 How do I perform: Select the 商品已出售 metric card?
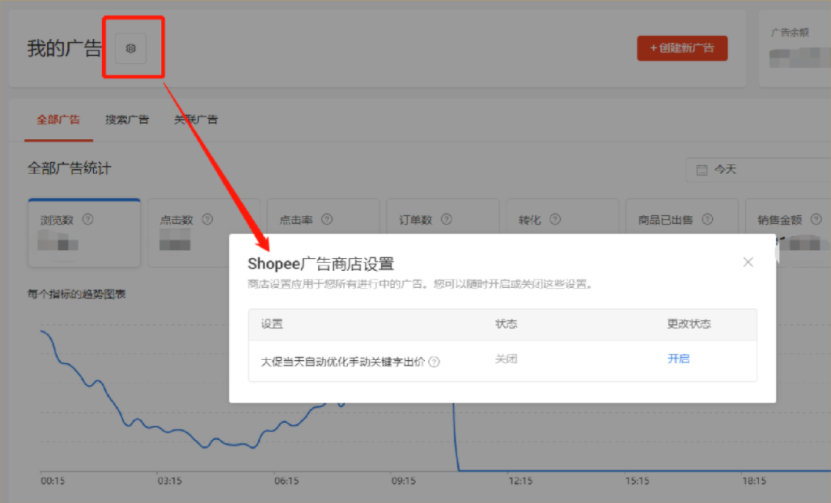pos(682,216)
